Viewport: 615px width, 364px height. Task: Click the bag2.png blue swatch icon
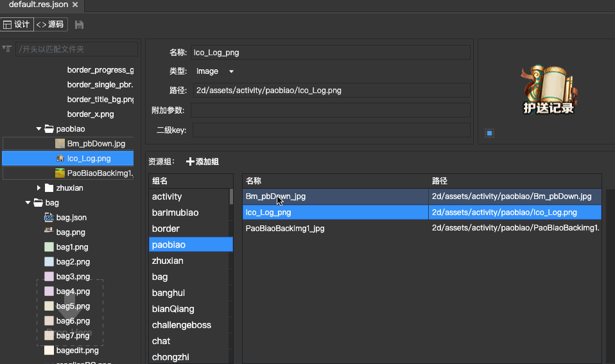pyautogui.click(x=49, y=262)
